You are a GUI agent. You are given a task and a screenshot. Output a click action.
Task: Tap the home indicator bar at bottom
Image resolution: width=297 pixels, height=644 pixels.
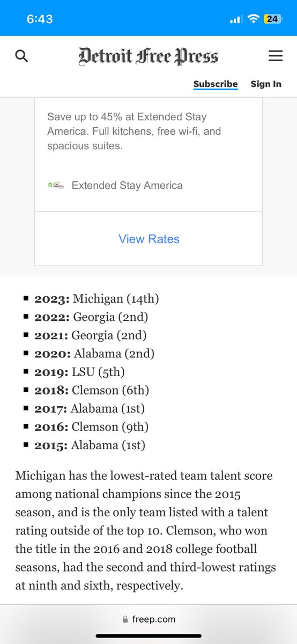[148, 636]
